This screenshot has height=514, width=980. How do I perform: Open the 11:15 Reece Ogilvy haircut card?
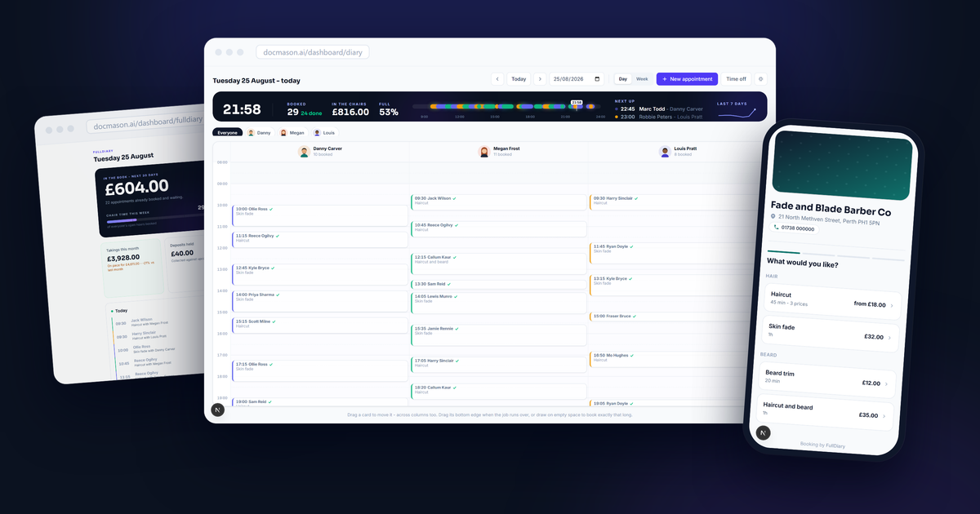320,240
